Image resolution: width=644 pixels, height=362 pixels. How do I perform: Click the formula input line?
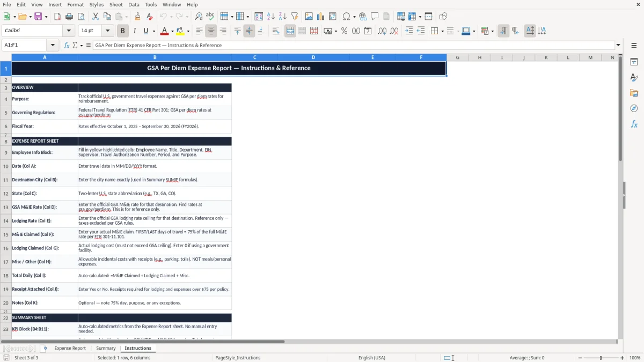(354, 45)
